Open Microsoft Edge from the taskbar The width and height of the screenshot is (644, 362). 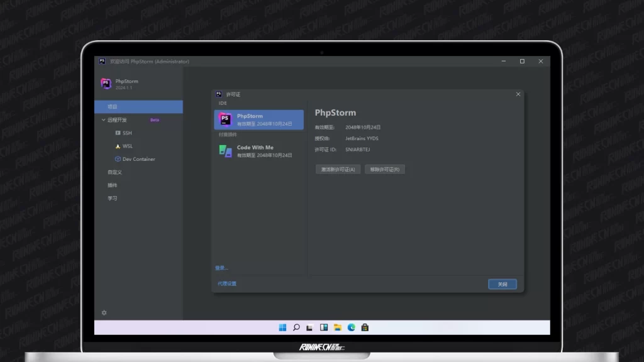(x=352, y=327)
